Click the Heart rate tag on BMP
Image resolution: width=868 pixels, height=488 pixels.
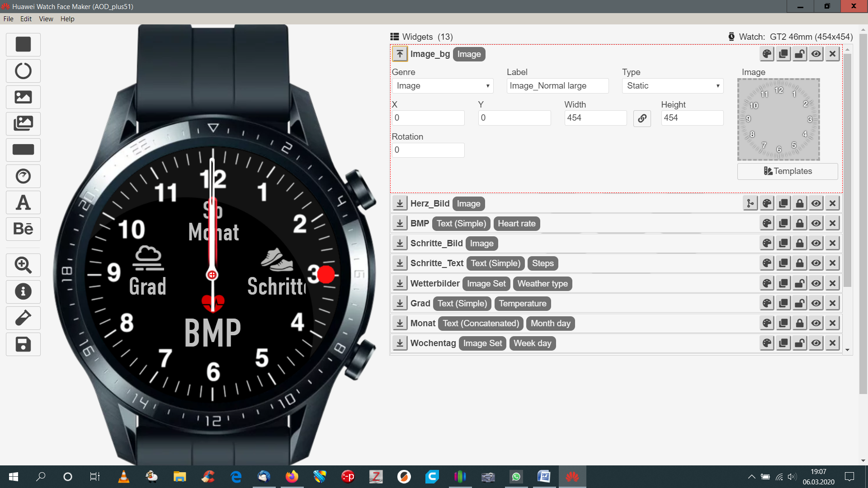pyautogui.click(x=517, y=224)
